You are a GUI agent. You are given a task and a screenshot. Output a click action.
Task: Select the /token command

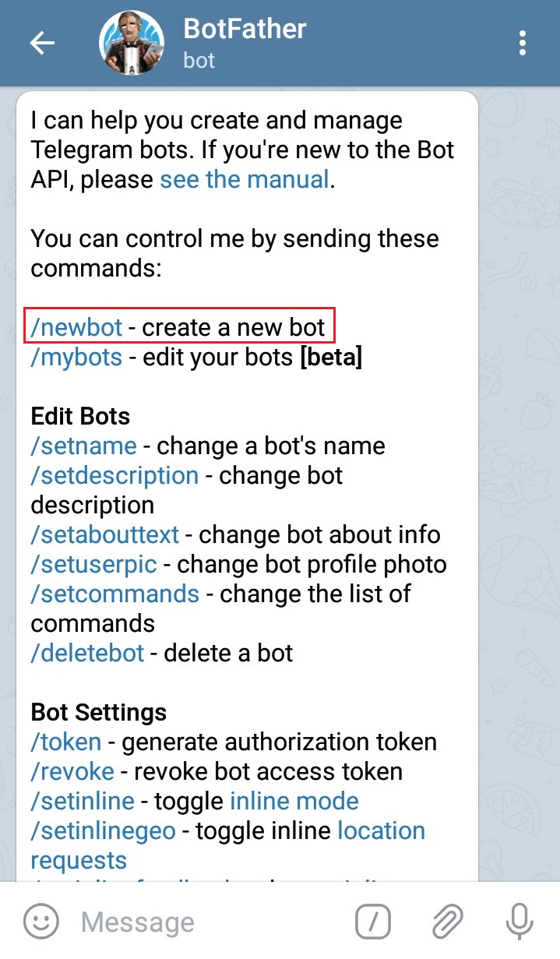tap(66, 742)
